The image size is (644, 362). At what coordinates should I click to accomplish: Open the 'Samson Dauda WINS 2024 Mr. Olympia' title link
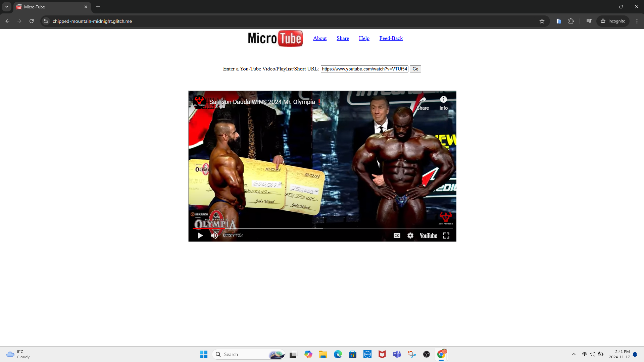262,102
